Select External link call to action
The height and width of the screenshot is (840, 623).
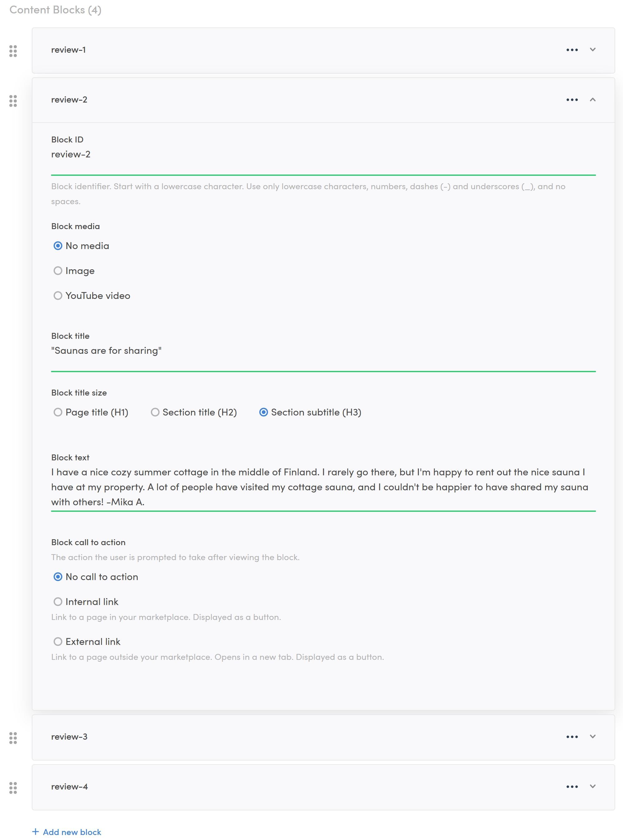(58, 641)
